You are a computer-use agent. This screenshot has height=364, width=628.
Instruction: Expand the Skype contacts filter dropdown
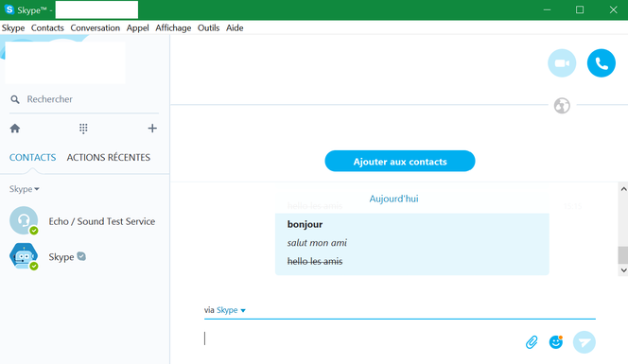[25, 189]
